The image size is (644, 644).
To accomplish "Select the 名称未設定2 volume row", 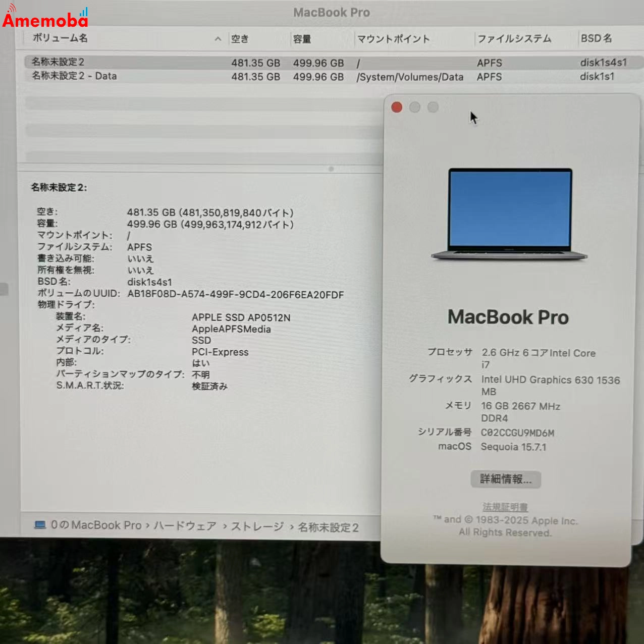I will [151, 63].
